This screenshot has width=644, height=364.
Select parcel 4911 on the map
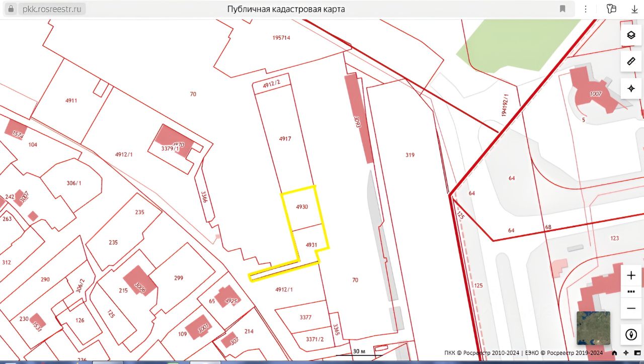tap(71, 101)
